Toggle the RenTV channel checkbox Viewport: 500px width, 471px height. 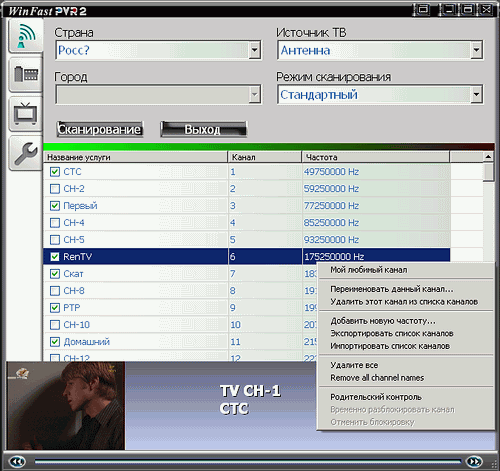55,257
